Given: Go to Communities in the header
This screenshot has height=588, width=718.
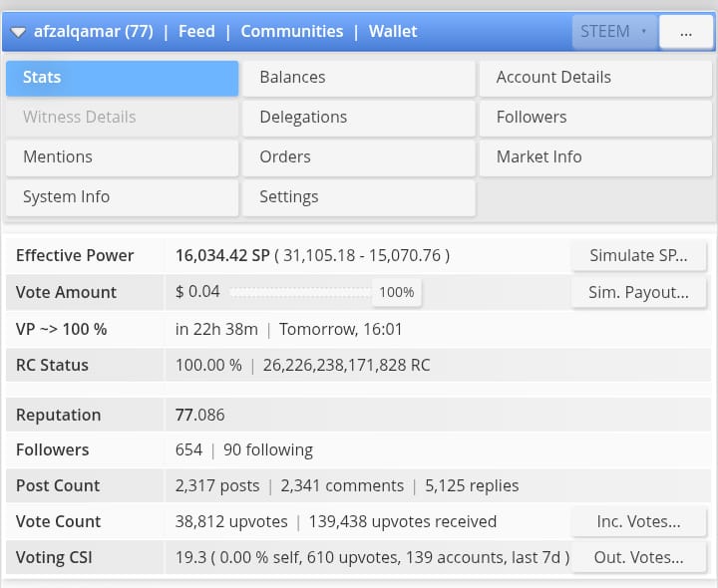Looking at the screenshot, I should click(x=291, y=32).
